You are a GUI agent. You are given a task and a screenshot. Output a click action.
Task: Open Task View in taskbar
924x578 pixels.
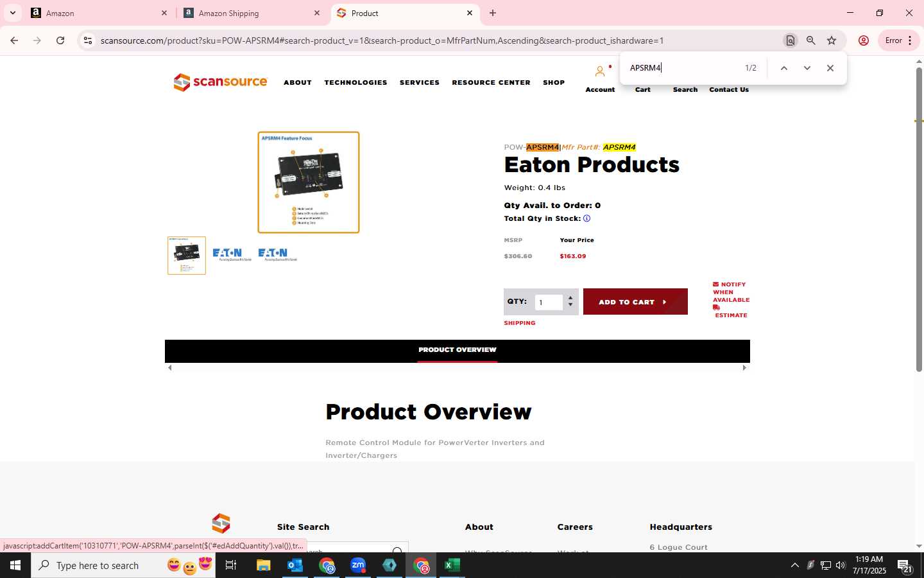click(231, 565)
